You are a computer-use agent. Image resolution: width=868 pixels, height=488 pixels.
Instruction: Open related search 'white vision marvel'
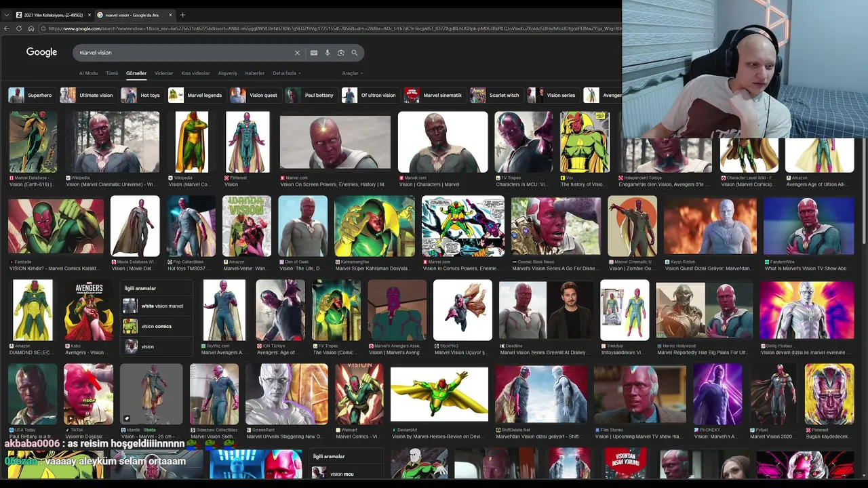click(x=156, y=306)
